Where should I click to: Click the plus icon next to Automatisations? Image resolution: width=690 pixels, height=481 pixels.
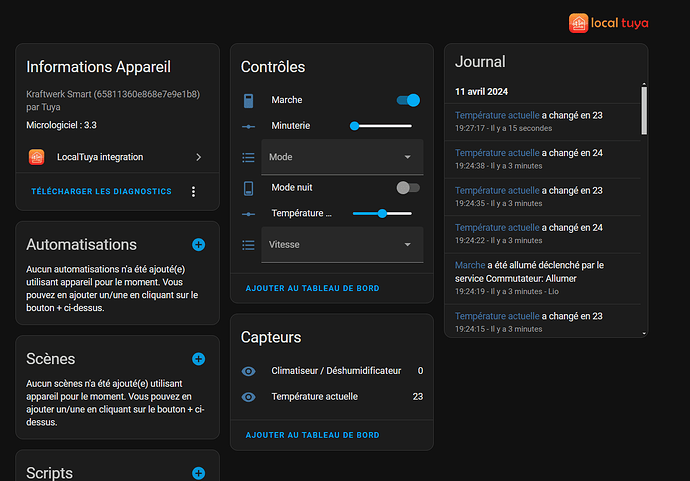click(198, 244)
